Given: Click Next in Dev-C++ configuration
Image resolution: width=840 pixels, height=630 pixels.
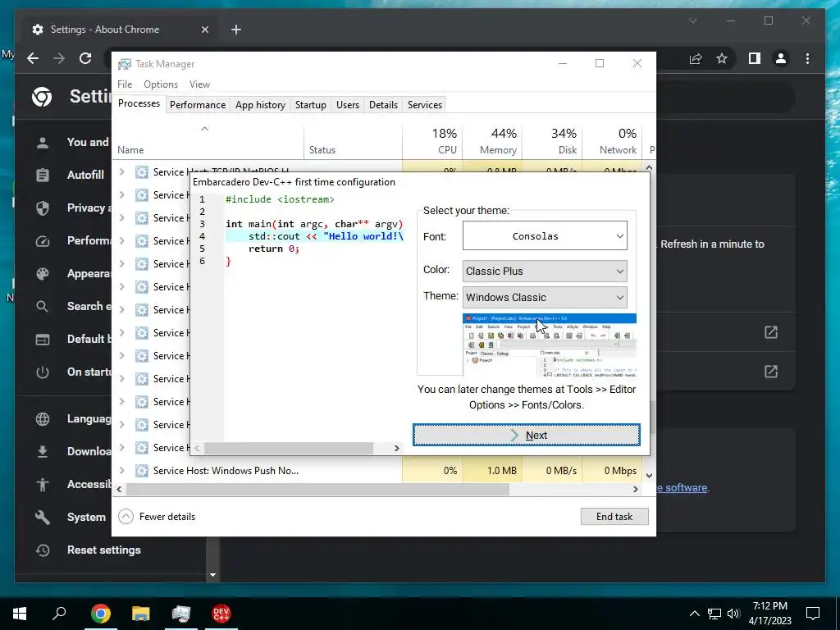Looking at the screenshot, I should point(526,435).
